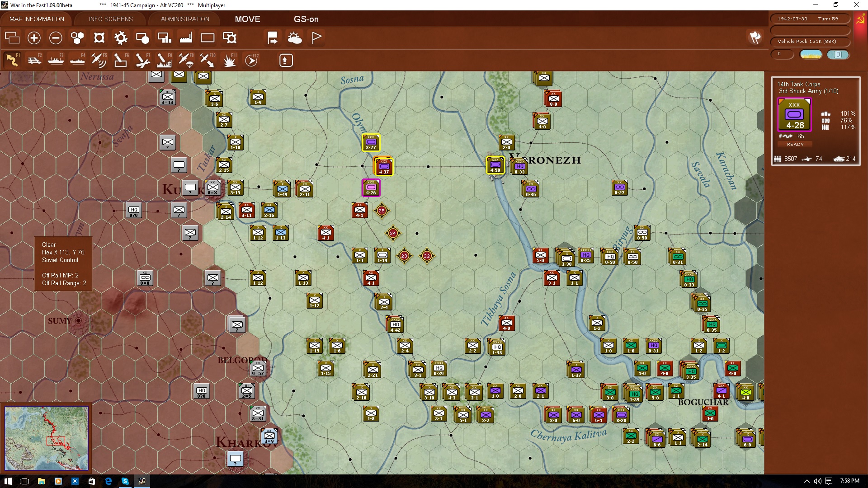Screen dimensions: 868x488
Task: Select the 3-27 unit counter on map
Action: pyautogui.click(x=371, y=142)
